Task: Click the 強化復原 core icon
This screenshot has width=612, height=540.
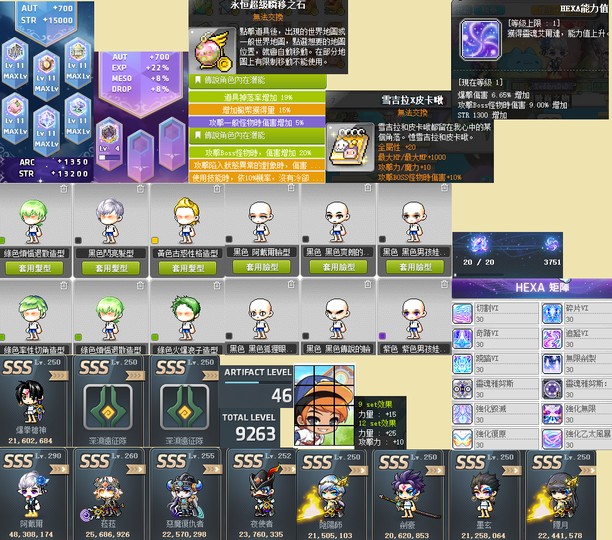Action: coord(462,439)
